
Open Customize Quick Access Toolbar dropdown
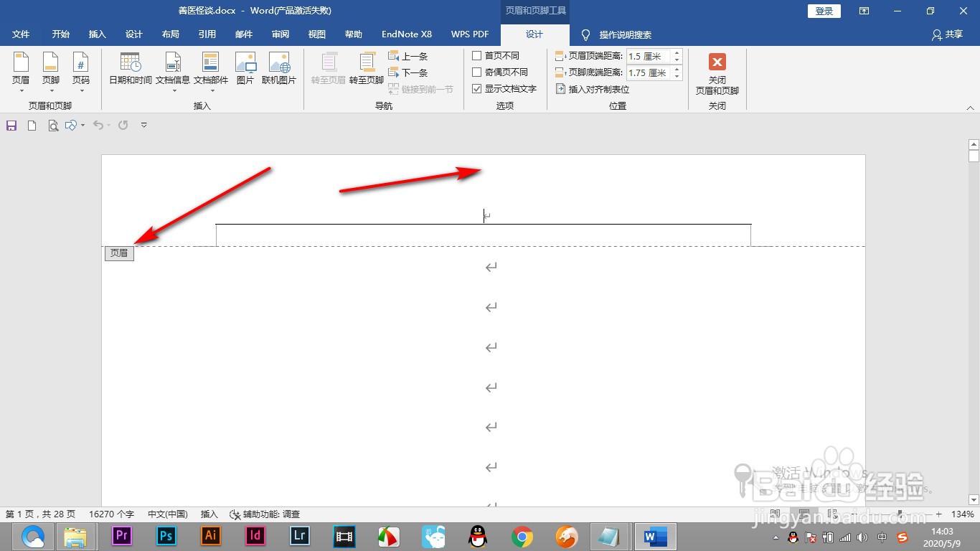143,126
